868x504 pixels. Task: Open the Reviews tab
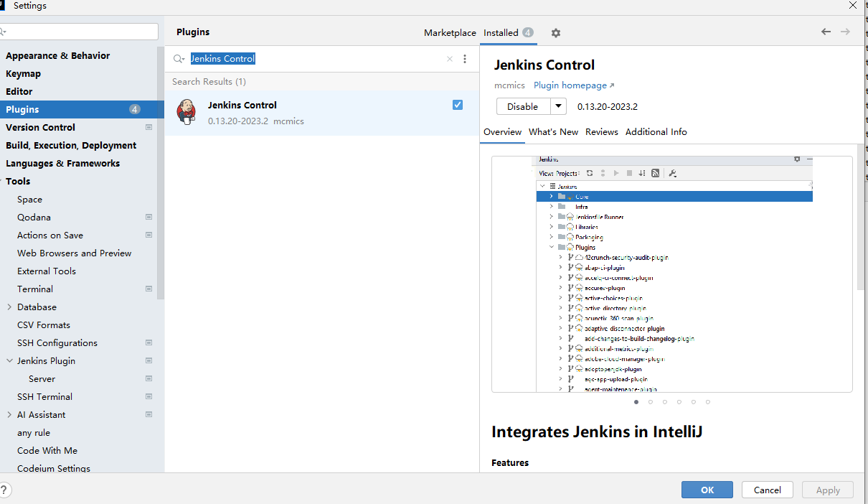601,131
